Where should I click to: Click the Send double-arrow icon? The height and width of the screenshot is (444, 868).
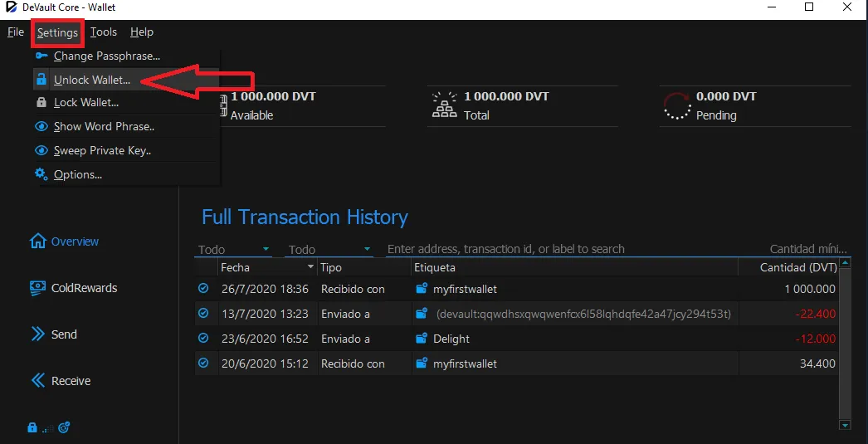[x=37, y=334]
